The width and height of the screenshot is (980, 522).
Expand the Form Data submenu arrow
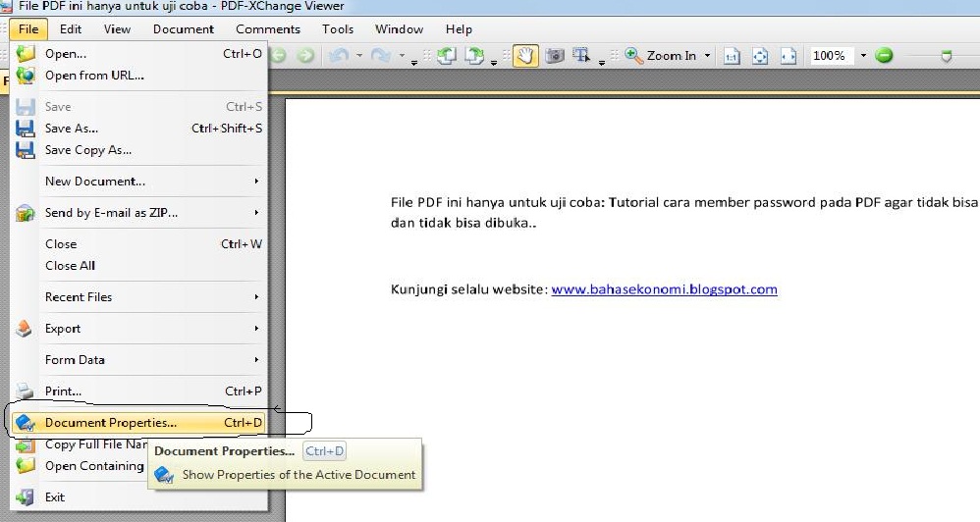tap(256, 360)
